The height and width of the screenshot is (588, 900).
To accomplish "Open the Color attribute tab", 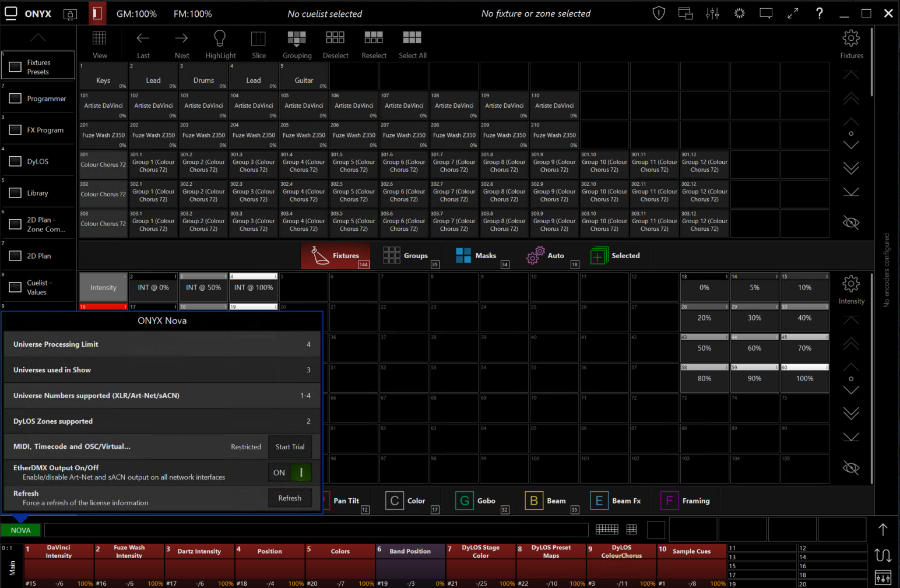I will pyautogui.click(x=412, y=501).
